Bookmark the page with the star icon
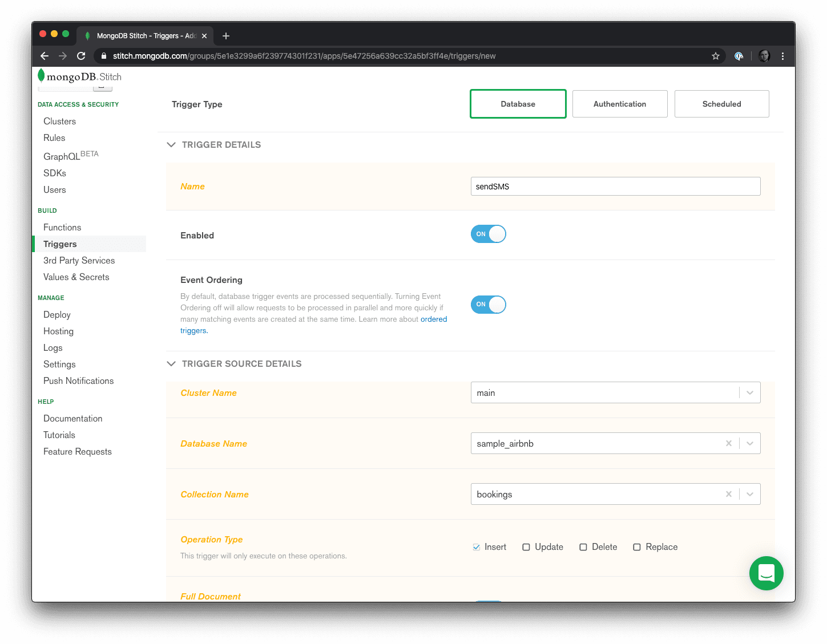 tap(715, 56)
